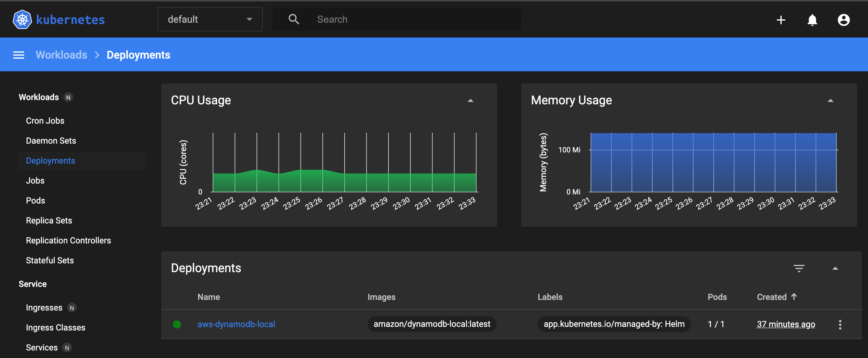Screen dimensions: 868x358
Task: Select Replica Sets in sidebar
Action: [x=49, y=220]
